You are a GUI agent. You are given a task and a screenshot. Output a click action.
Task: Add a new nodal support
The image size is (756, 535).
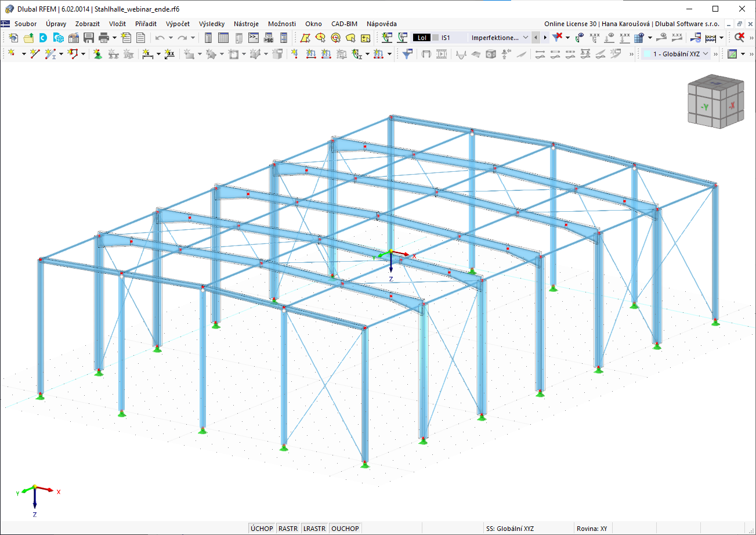(97, 54)
